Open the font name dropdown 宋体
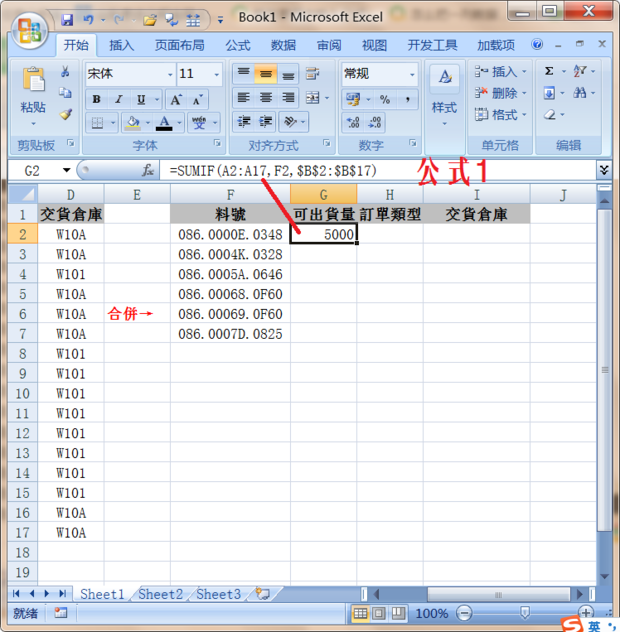The height and width of the screenshot is (632, 620). coord(171,74)
